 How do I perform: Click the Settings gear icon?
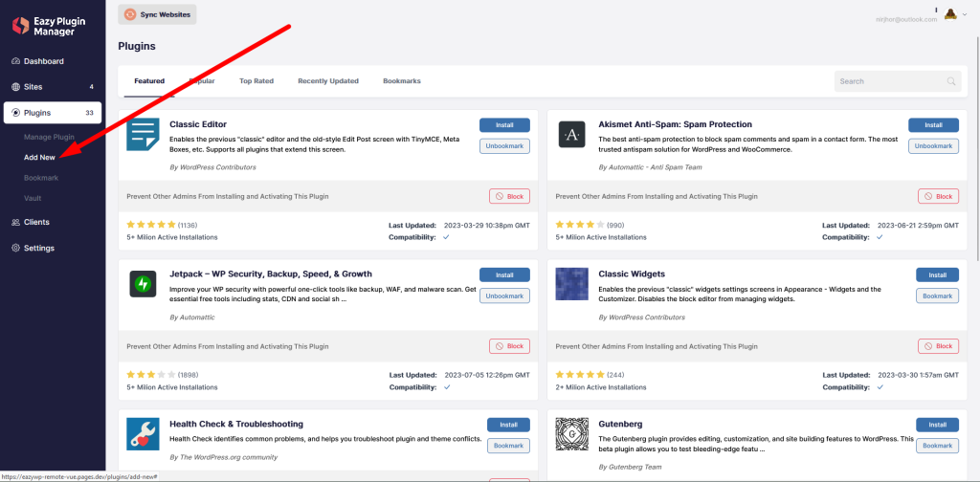pyautogui.click(x=16, y=248)
